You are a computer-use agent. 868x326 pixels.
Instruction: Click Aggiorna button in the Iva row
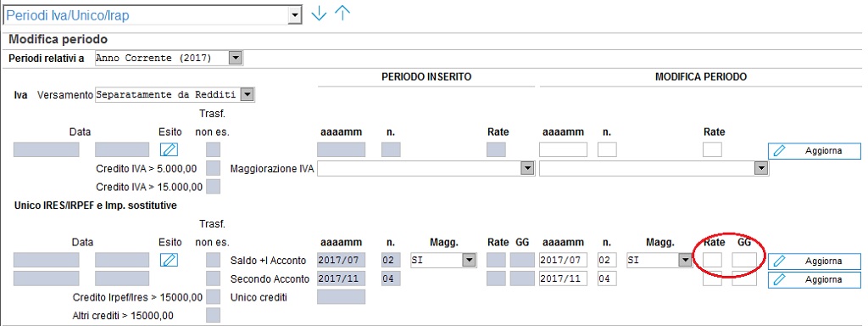coord(815,151)
